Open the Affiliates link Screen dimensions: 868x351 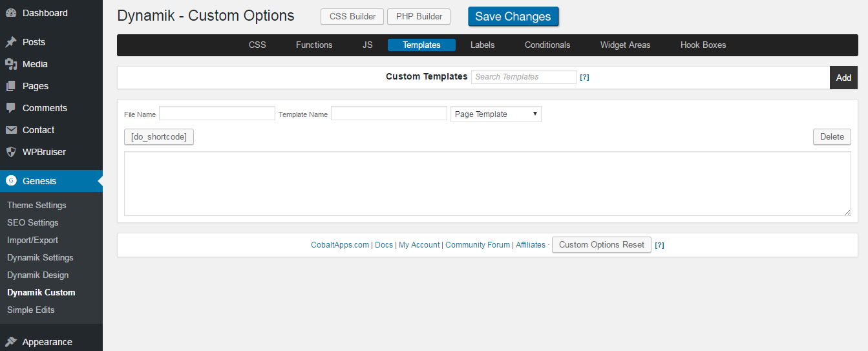[531, 245]
